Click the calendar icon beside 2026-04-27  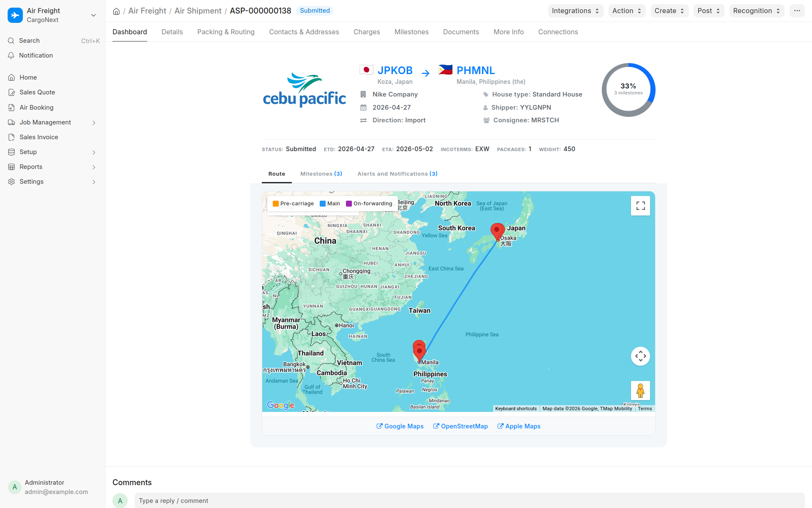tap(363, 108)
